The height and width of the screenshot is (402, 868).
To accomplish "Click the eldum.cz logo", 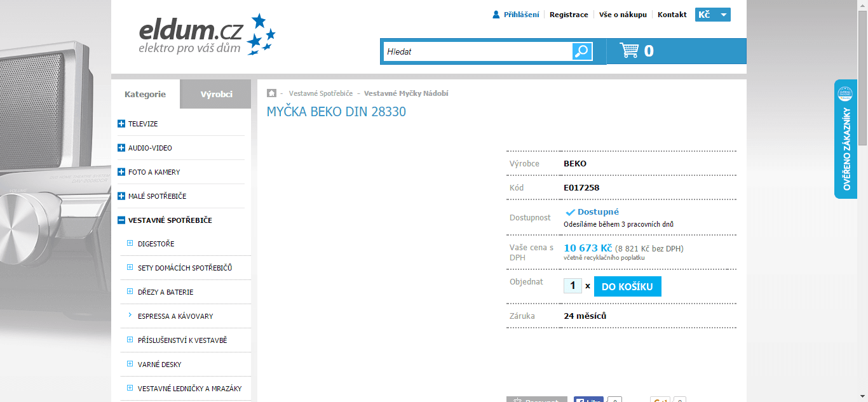I will [x=207, y=34].
